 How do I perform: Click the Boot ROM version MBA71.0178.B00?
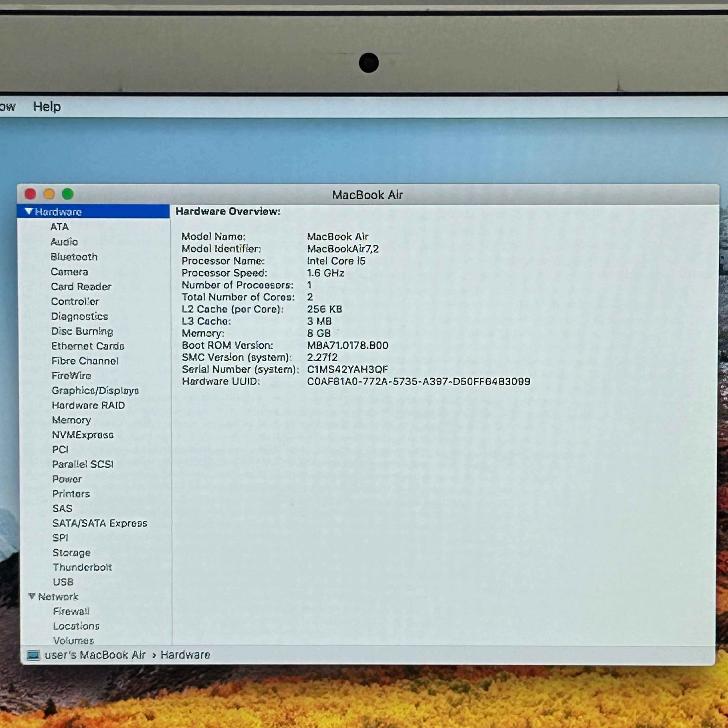coord(347,345)
